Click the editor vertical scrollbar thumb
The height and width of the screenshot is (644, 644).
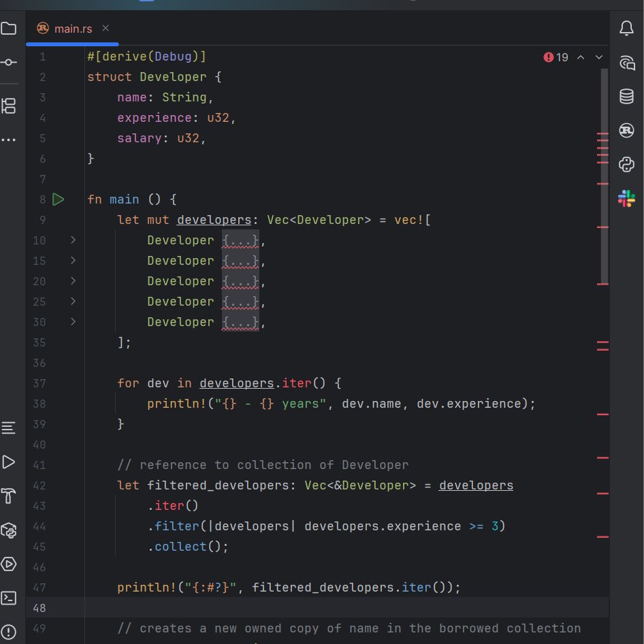[604, 176]
